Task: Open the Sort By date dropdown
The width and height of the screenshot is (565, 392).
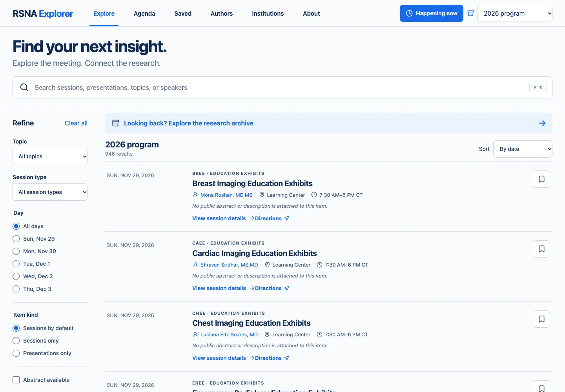Action: (x=523, y=149)
